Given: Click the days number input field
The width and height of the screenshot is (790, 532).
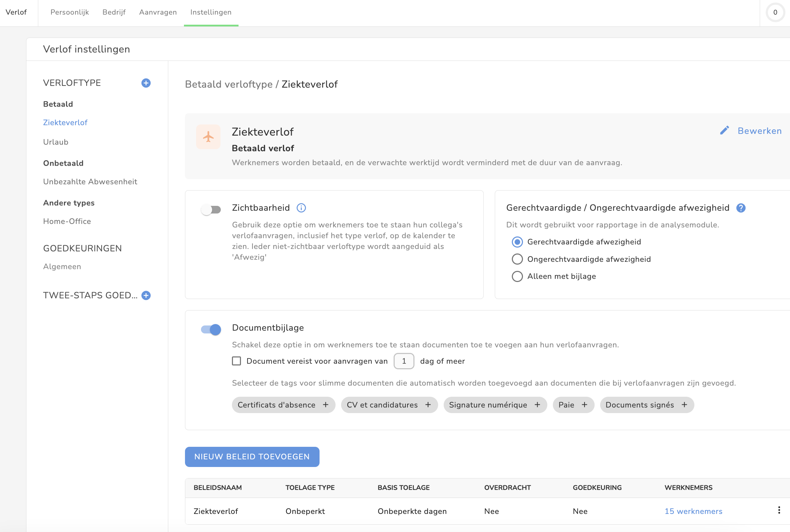Looking at the screenshot, I should [x=404, y=361].
